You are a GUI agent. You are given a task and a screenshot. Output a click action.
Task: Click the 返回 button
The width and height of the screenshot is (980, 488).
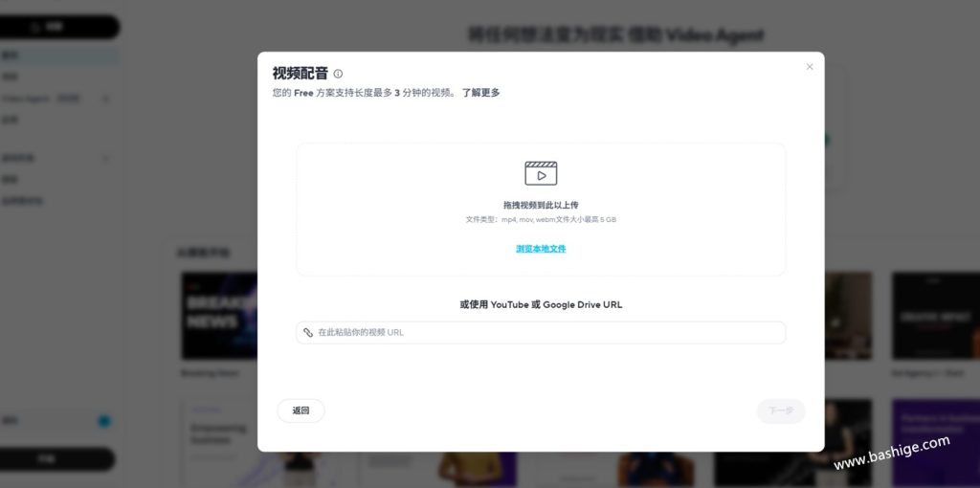coord(301,410)
